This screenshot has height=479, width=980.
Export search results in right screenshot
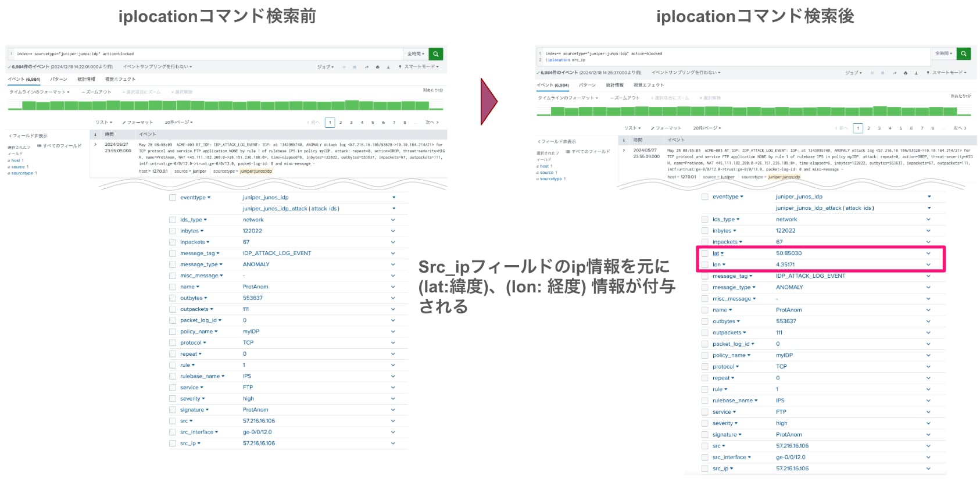tap(916, 73)
